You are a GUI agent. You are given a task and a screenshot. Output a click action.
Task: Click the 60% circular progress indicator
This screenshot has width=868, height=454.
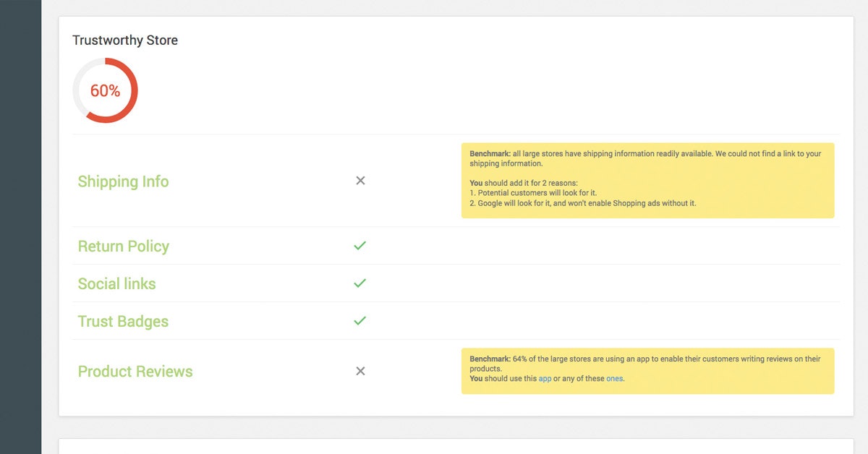[x=105, y=91]
